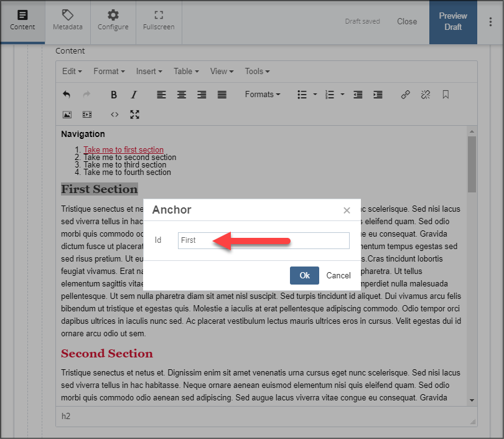Viewport: 504px width, 439px height.
Task: Toggle bold formatting
Action: coord(114,95)
